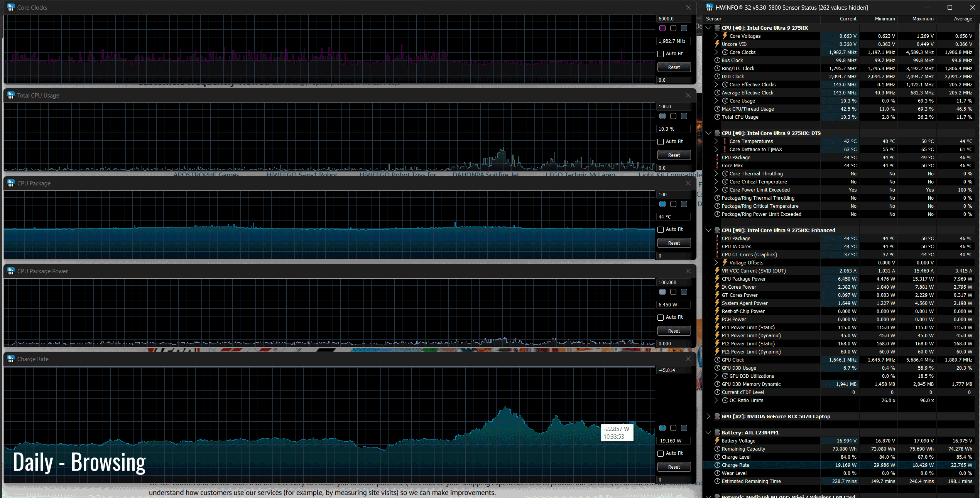The height and width of the screenshot is (498, 980).
Task: Click the clock icon beside Bus Clock
Action: [717, 60]
